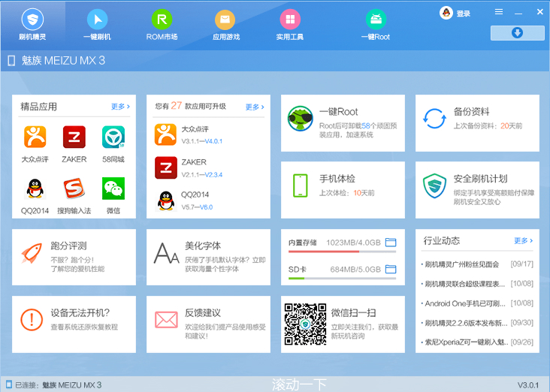
Task: Open the SD卡 folder icon
Action: click(391, 269)
